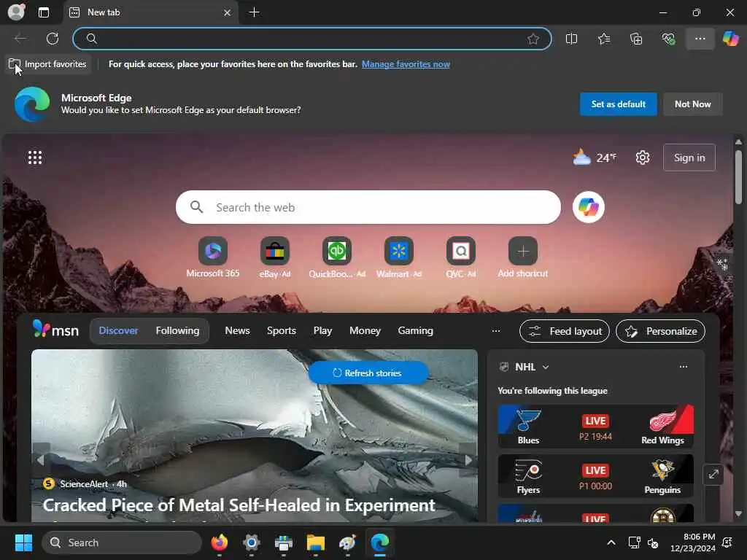Go to next story with right arrow
Screen dimensions: 747x560
click(468, 459)
